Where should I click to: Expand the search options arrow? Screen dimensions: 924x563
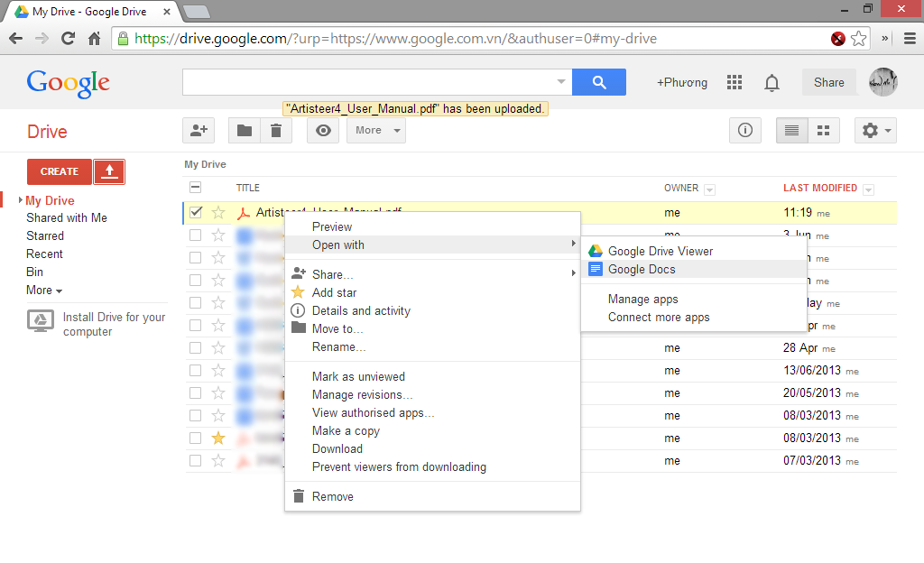point(561,82)
